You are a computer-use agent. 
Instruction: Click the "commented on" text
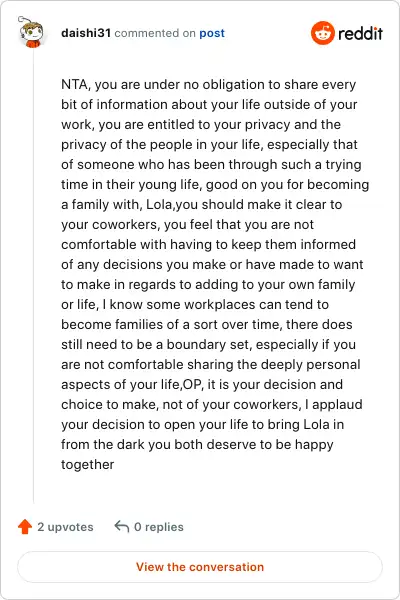[x=155, y=33]
